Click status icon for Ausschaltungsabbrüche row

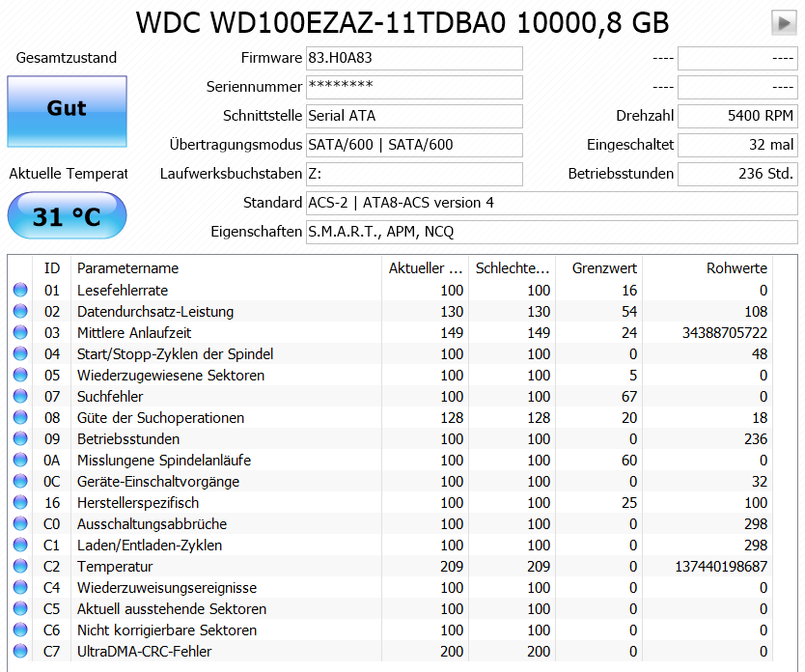point(20,523)
